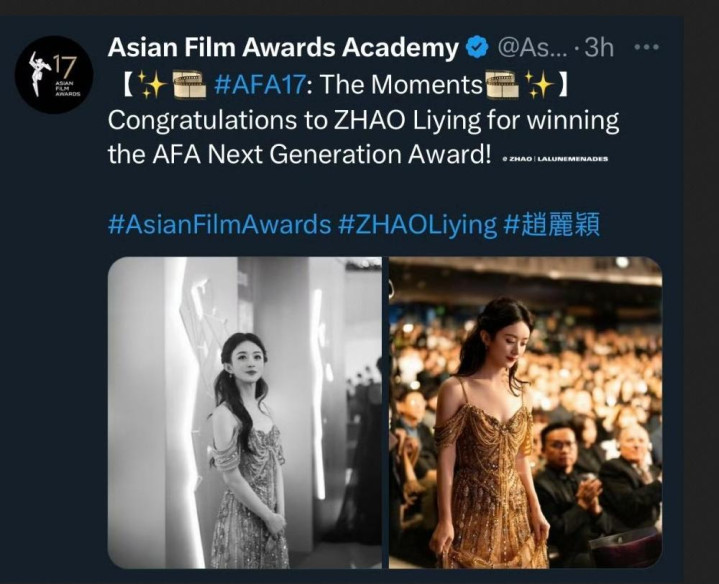Open the tweet via the 3h timestamp

(x=598, y=47)
